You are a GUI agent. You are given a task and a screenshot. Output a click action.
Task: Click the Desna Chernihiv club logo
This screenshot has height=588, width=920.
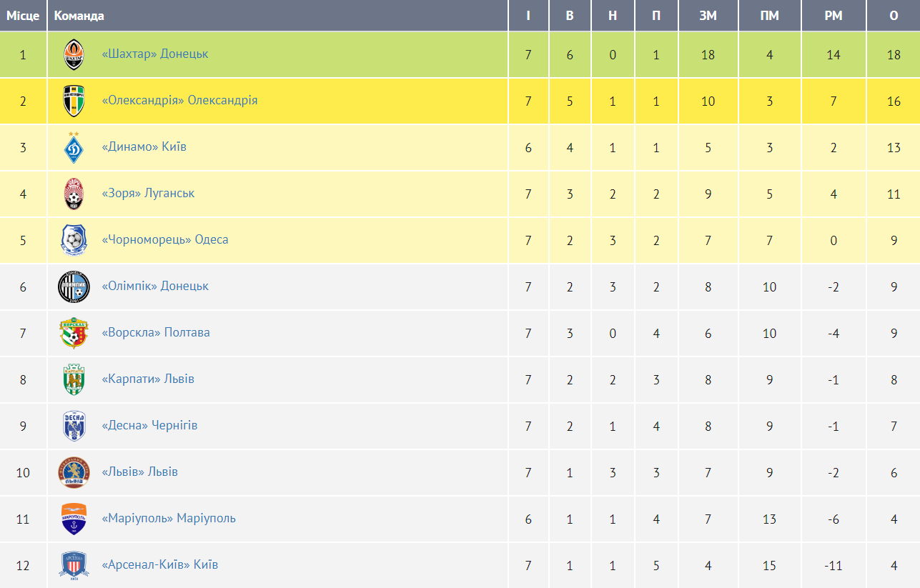[x=74, y=426]
